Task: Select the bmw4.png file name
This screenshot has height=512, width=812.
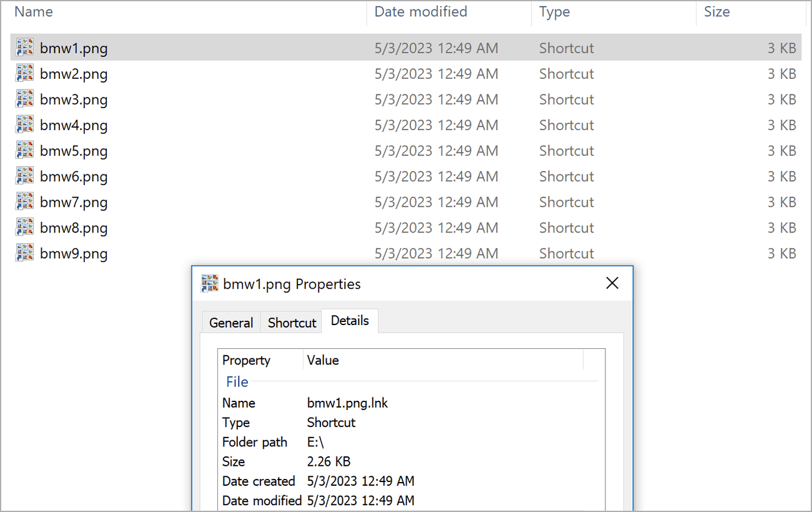Action: click(74, 125)
